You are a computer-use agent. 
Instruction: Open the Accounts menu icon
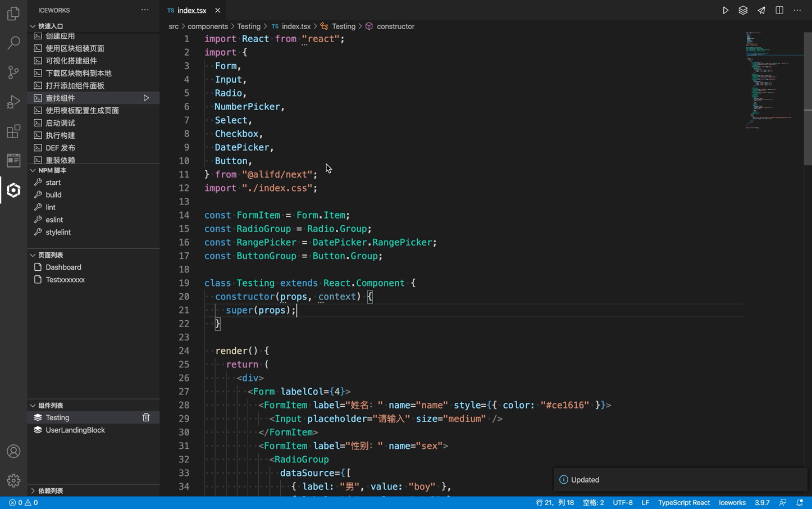point(13,452)
